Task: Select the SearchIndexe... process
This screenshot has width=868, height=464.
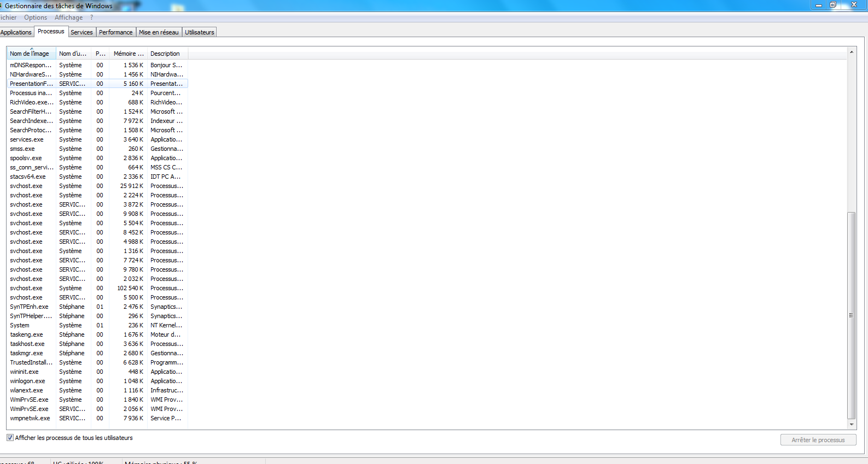Action: pos(97,121)
